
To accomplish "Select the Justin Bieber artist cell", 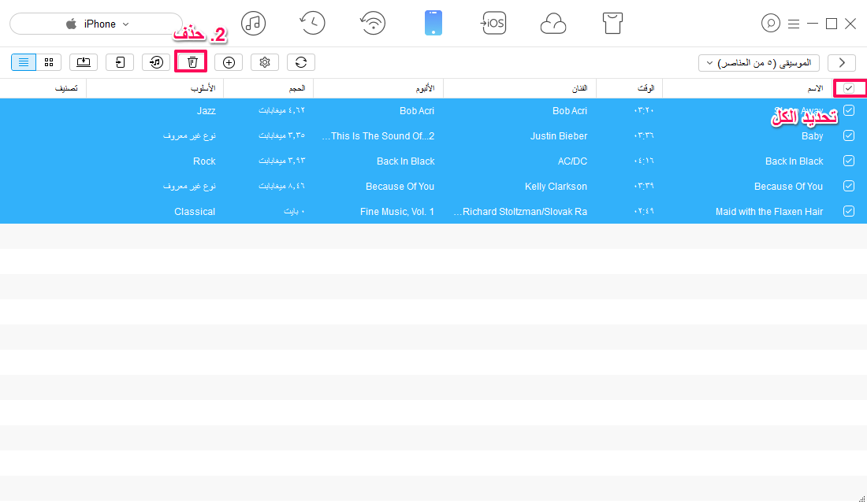I will tap(559, 136).
